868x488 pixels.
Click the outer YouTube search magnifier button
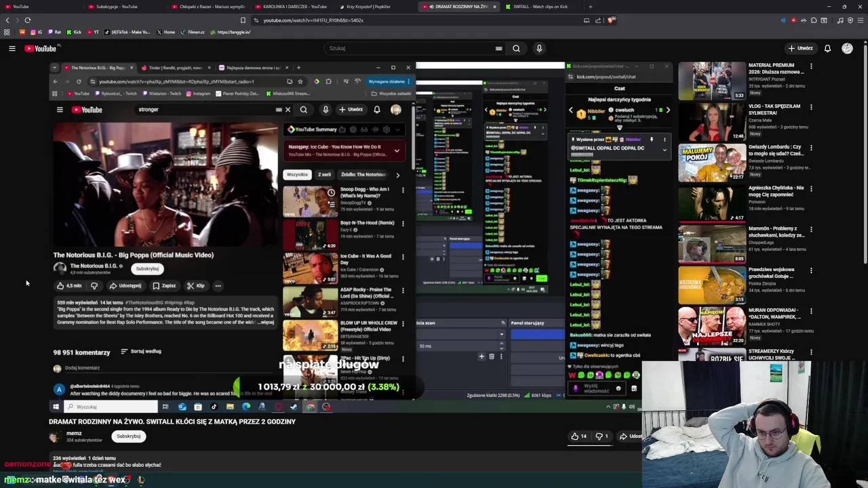pyautogui.click(x=516, y=48)
